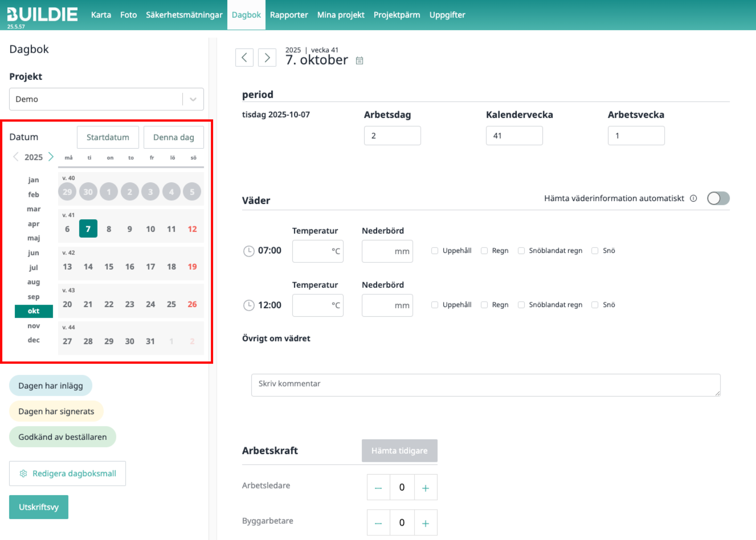756x540 pixels.
Task: Click the info icon beside the automatic weather label
Action: click(693, 198)
